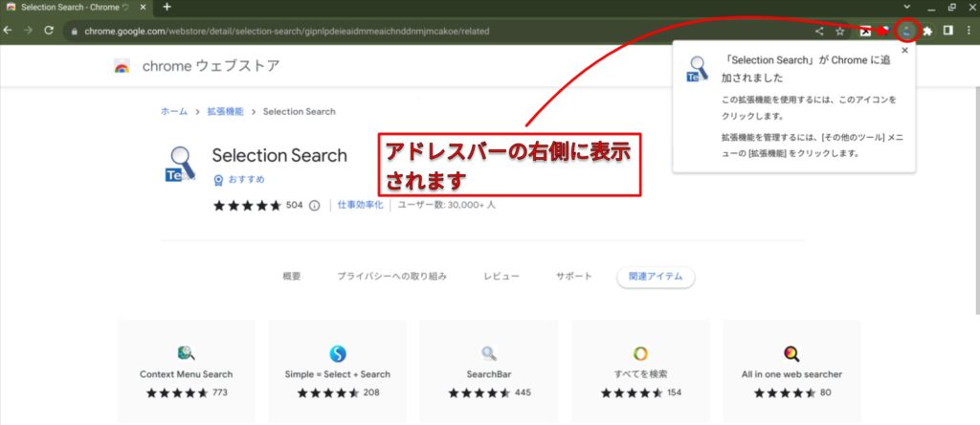
Task: Switch to the 概要 tab
Action: click(292, 276)
